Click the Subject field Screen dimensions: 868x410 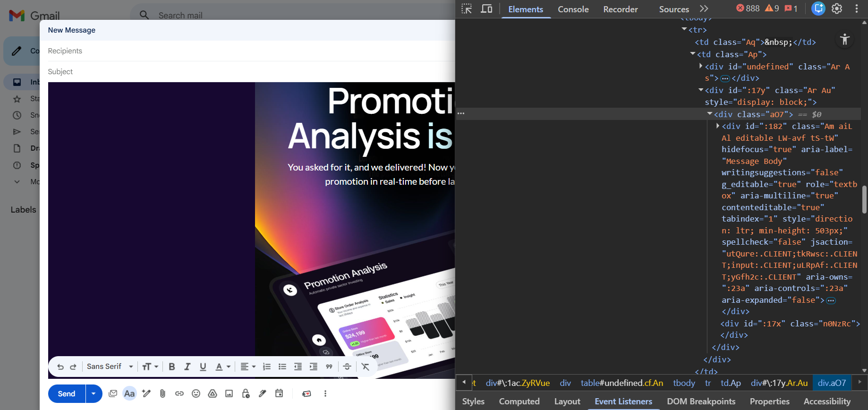[x=251, y=72]
